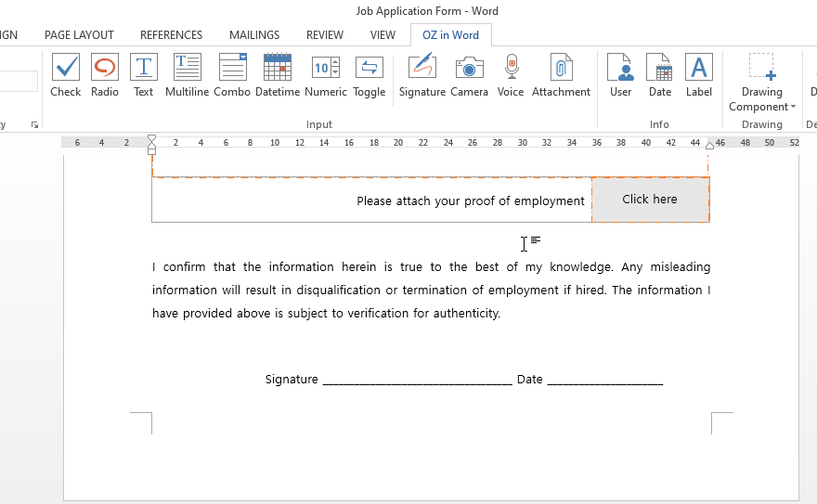Click the 'have provided above' text line

click(x=326, y=313)
